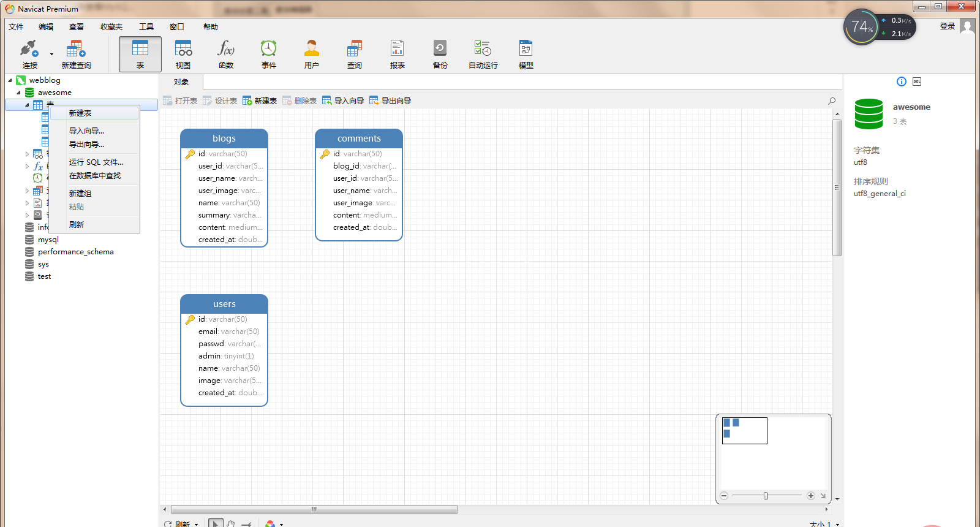
Task: Click the 新建查询 toolbar icon
Action: pos(76,54)
